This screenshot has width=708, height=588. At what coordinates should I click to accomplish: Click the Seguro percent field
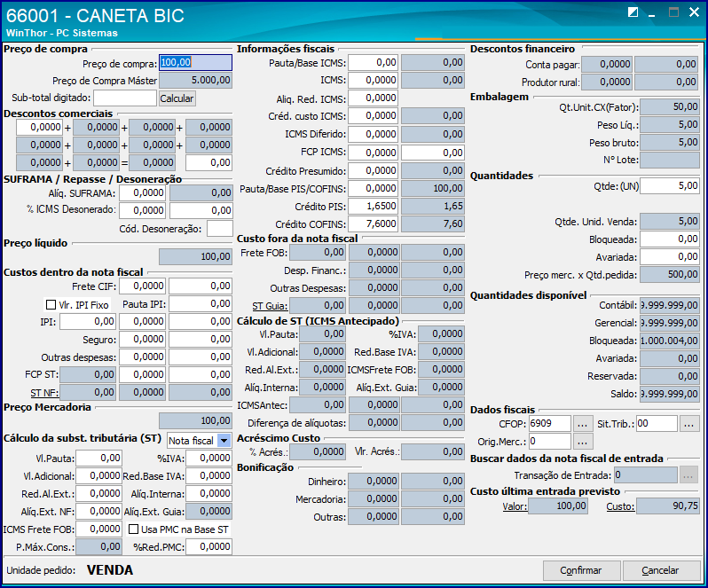click(143, 340)
